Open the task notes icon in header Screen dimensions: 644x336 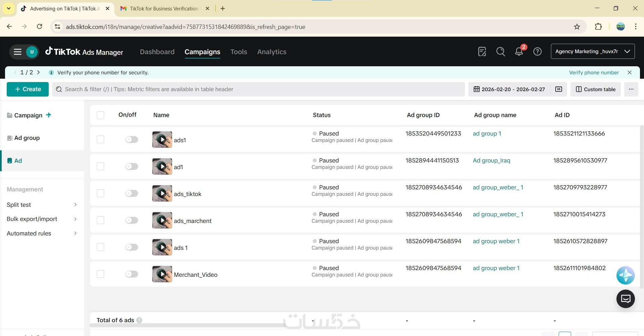click(x=482, y=51)
